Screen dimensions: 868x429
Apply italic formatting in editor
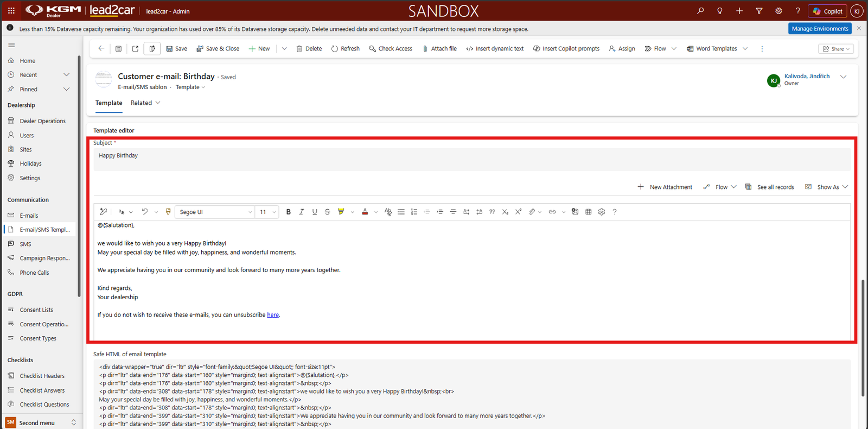point(302,212)
